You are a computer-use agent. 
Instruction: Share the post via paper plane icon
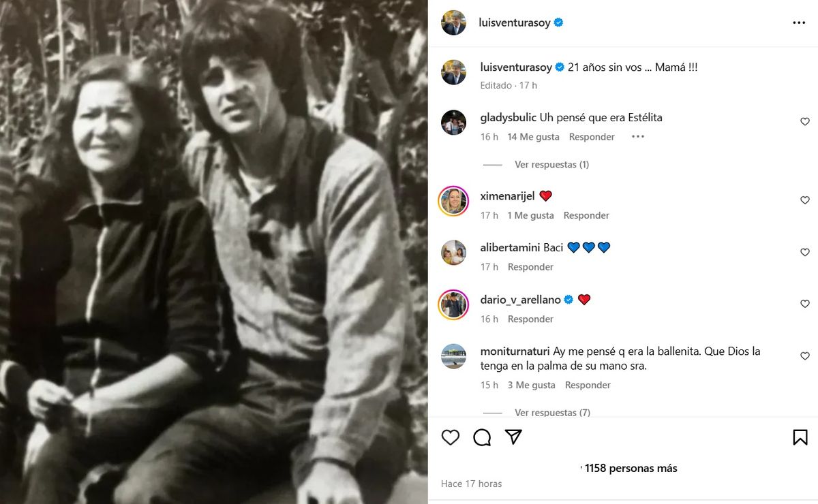[513, 437]
